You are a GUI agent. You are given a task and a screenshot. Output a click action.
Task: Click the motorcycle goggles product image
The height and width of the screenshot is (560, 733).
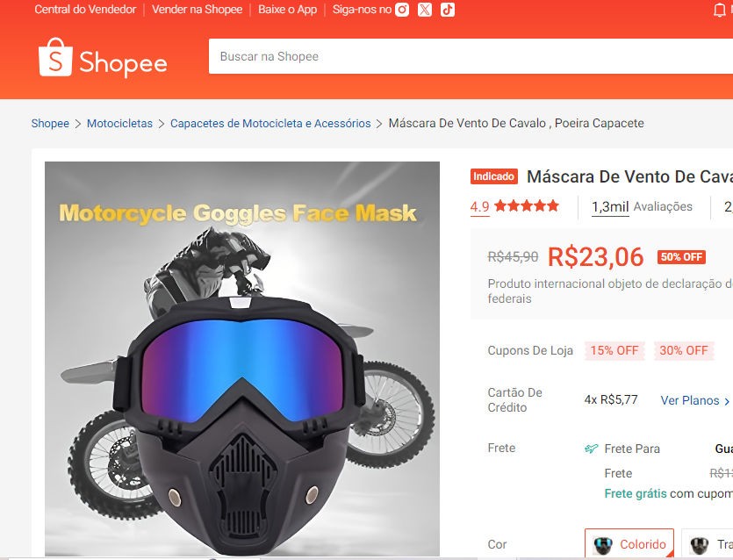pos(242,359)
